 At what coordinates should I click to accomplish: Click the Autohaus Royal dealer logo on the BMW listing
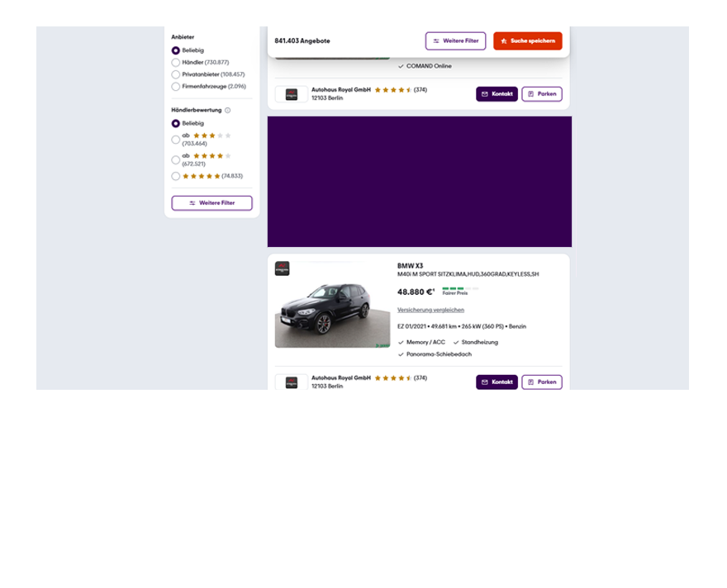coord(291,382)
